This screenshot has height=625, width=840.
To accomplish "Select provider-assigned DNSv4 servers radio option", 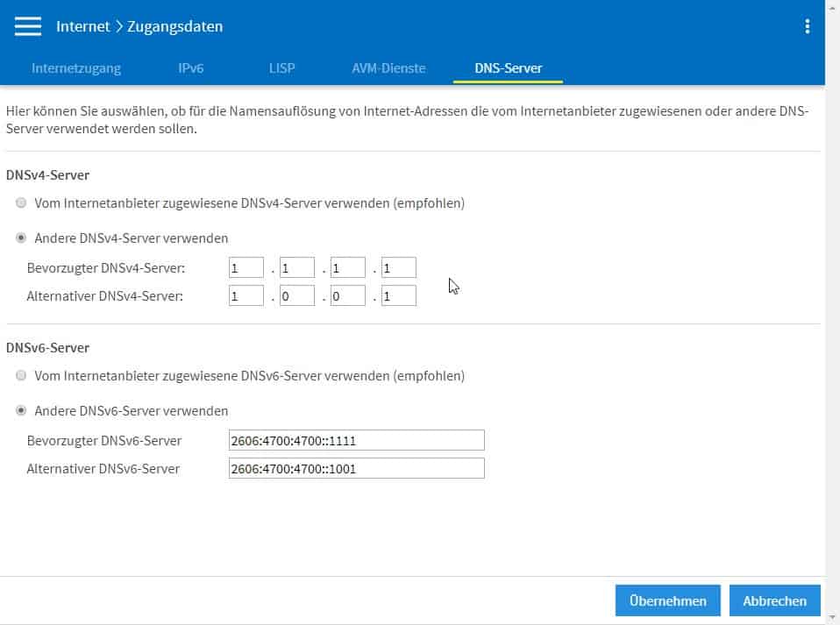I will click(21, 202).
